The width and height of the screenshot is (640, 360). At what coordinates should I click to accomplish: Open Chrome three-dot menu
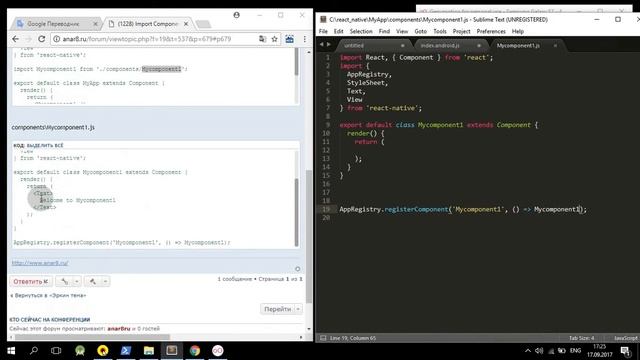304,39
